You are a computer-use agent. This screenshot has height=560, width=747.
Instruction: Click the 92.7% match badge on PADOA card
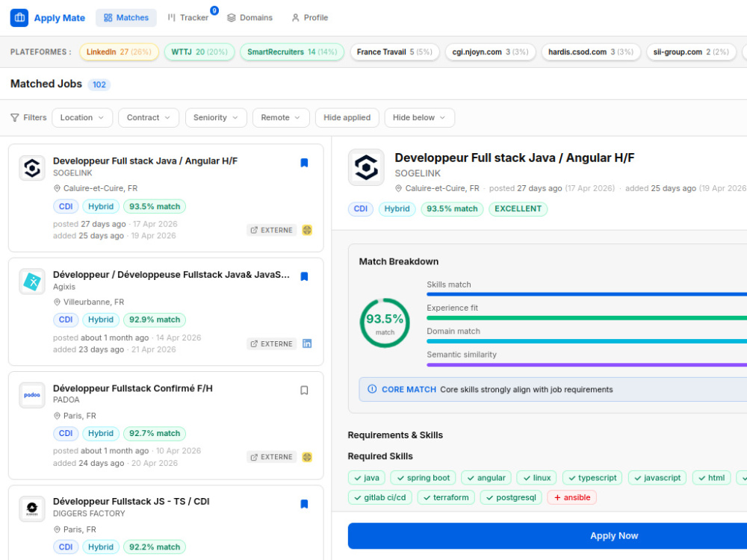tap(155, 433)
